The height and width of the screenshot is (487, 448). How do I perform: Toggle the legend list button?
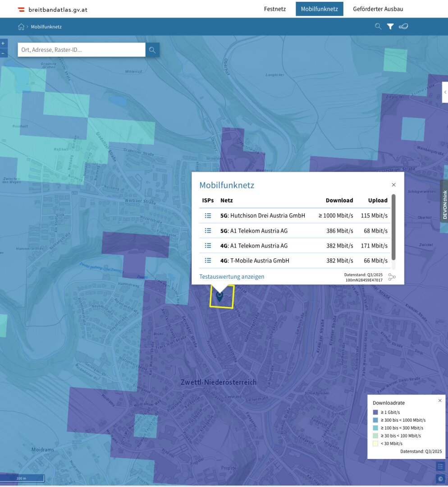[x=440, y=466]
